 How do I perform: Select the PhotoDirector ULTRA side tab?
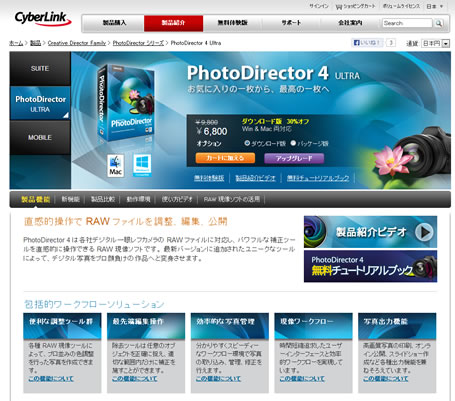point(40,104)
